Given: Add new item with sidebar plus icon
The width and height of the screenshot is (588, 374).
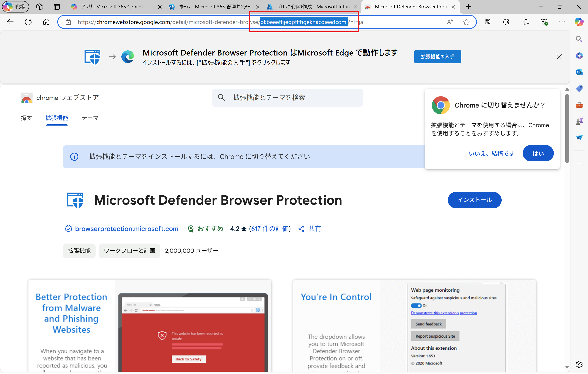Looking at the screenshot, I should pyautogui.click(x=579, y=164).
